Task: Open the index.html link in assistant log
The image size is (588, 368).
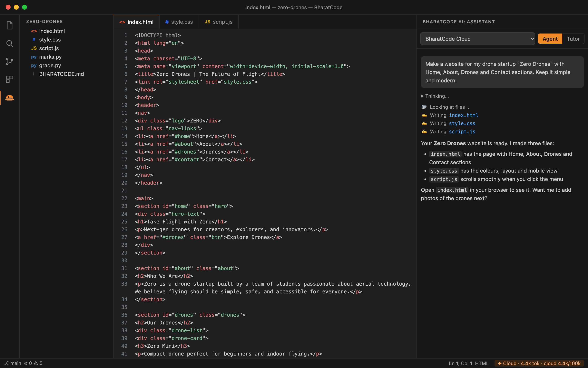Action: [464, 115]
